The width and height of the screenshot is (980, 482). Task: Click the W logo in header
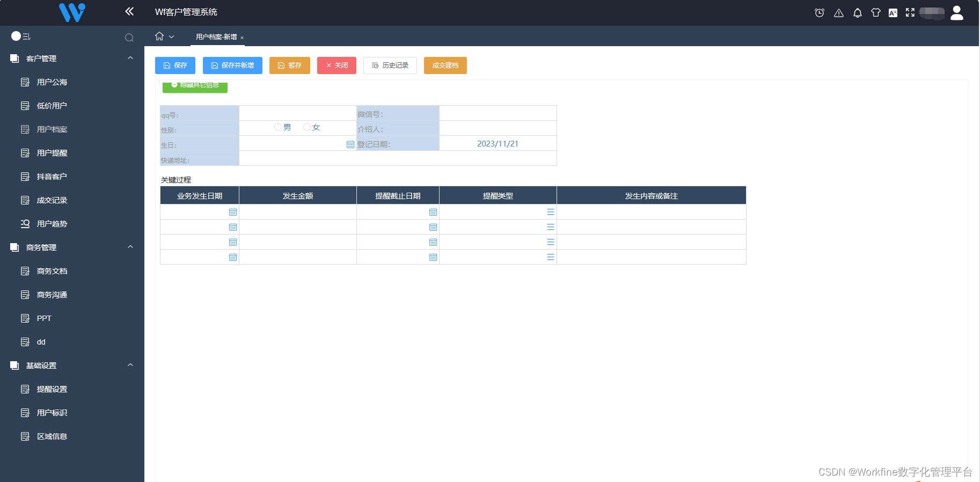coord(72,12)
